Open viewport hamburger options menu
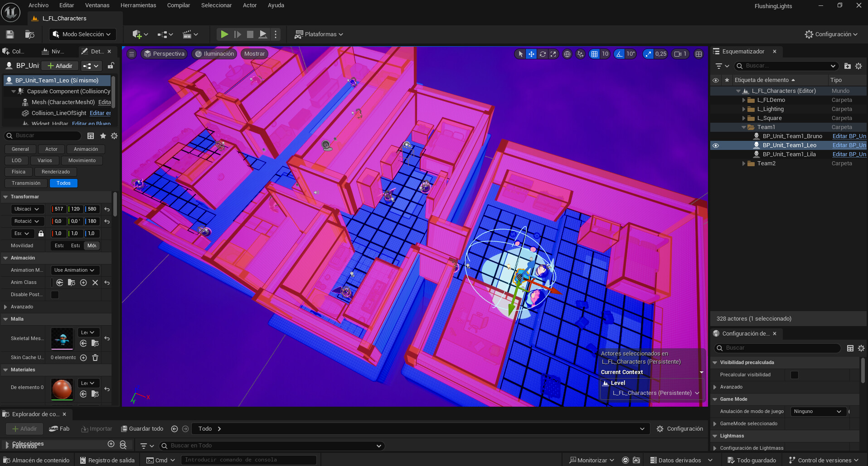 (131, 54)
